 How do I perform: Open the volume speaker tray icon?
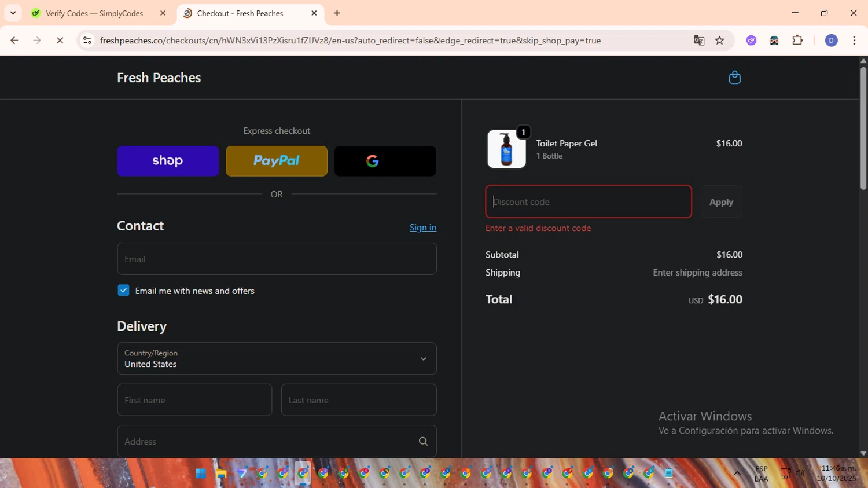tap(800, 474)
